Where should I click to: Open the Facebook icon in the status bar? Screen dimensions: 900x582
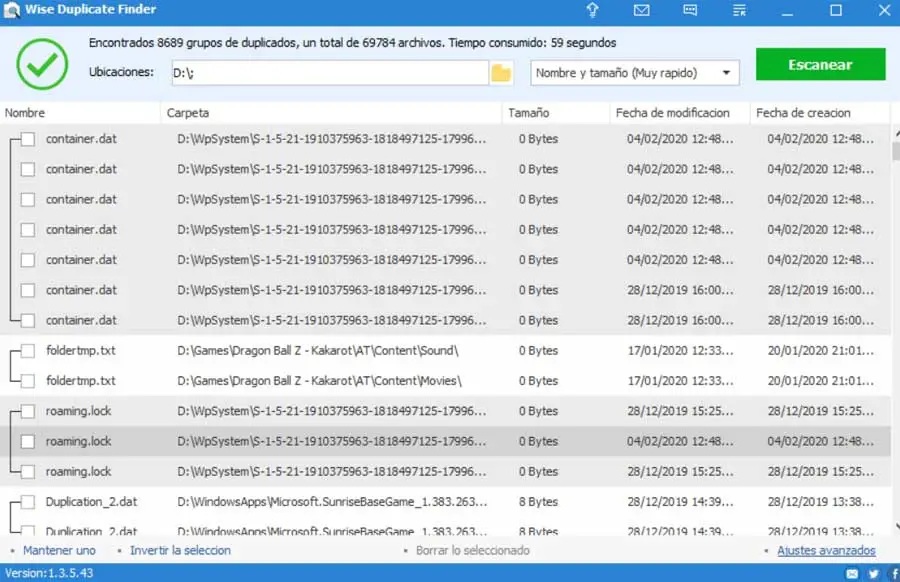(894, 573)
